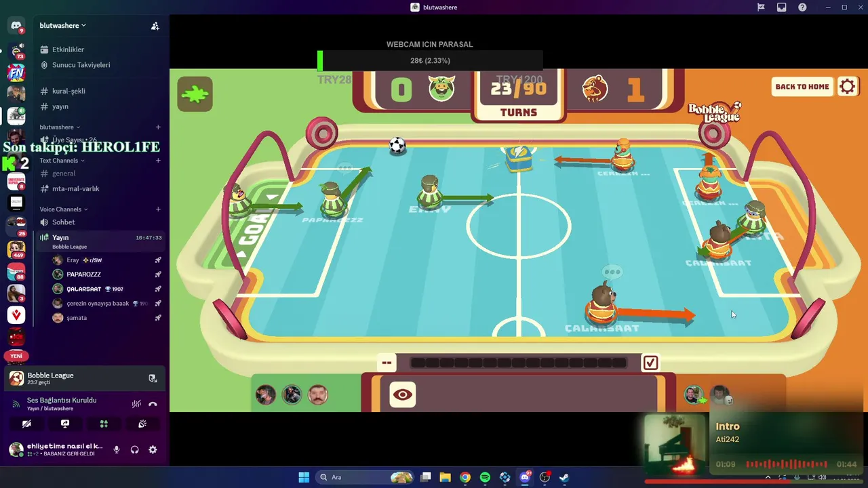Screen dimensions: 868x488
Task: Open the soundboard button
Action: (x=142, y=424)
